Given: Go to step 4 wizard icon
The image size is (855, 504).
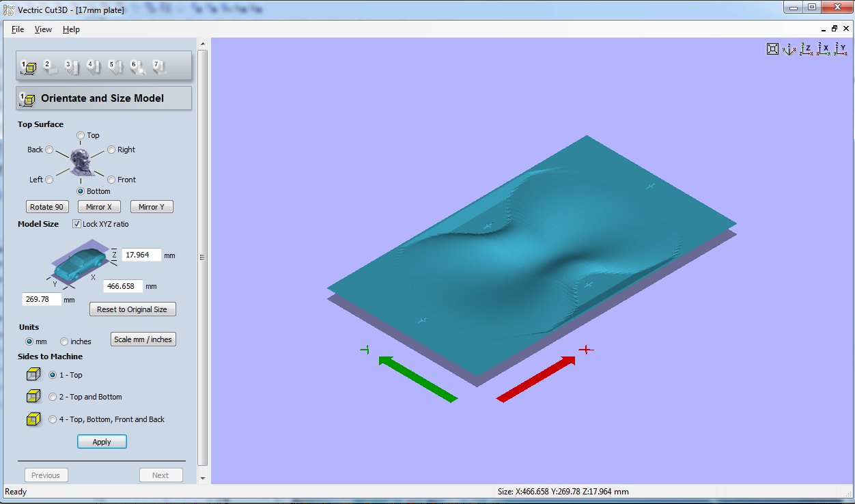Looking at the screenshot, I should (94, 67).
